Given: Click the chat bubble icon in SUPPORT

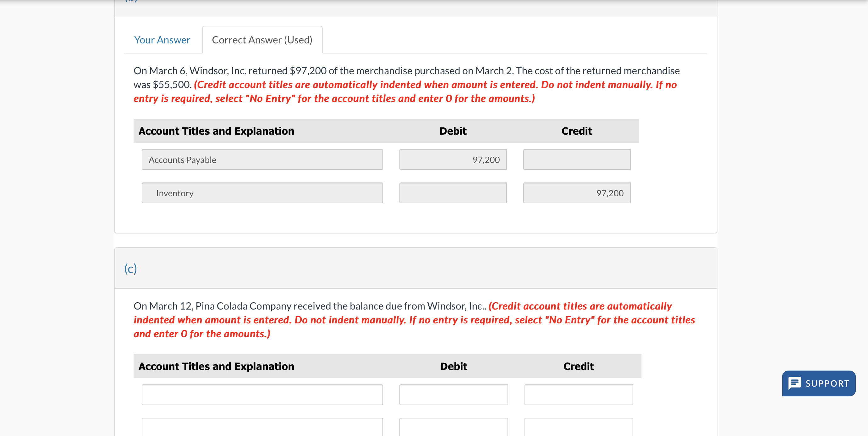Looking at the screenshot, I should [x=794, y=383].
